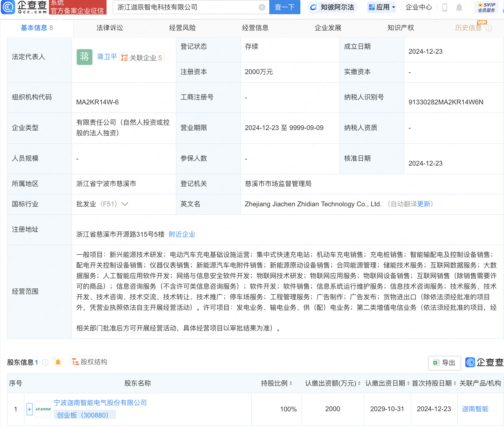
Task: Expand the 批发业 industry classification chevron
Action: click(x=125, y=204)
